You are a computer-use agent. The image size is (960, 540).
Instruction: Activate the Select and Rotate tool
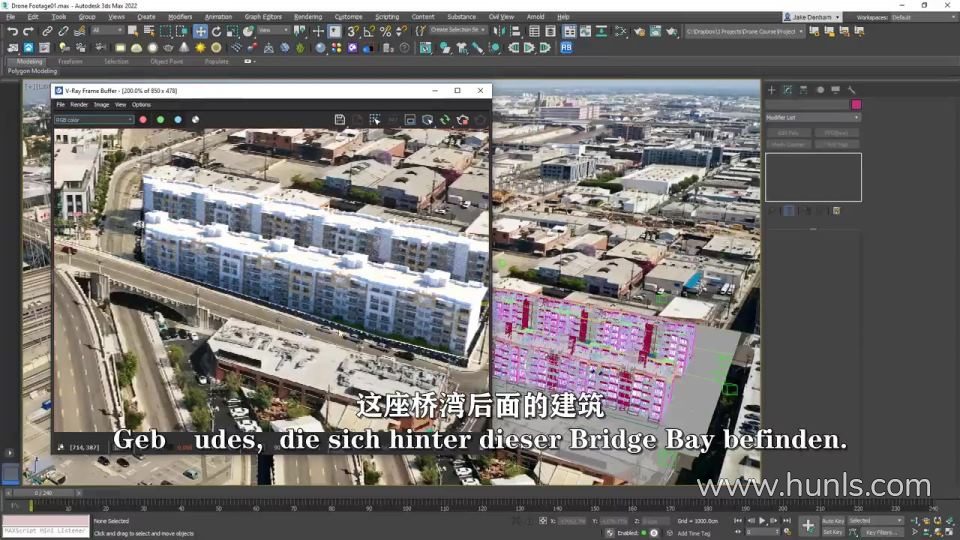[216, 31]
